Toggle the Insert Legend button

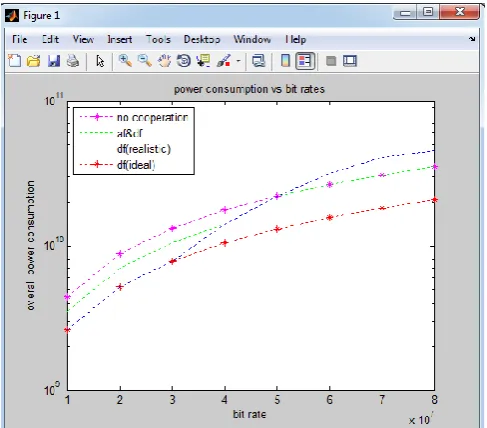pos(305,61)
